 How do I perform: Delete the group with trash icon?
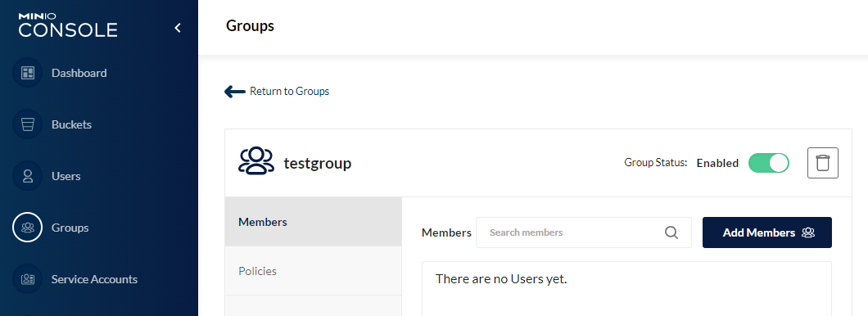click(823, 163)
